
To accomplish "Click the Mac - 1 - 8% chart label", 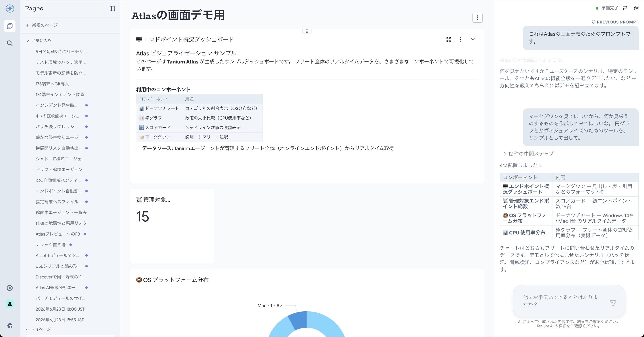I will (270, 305).
